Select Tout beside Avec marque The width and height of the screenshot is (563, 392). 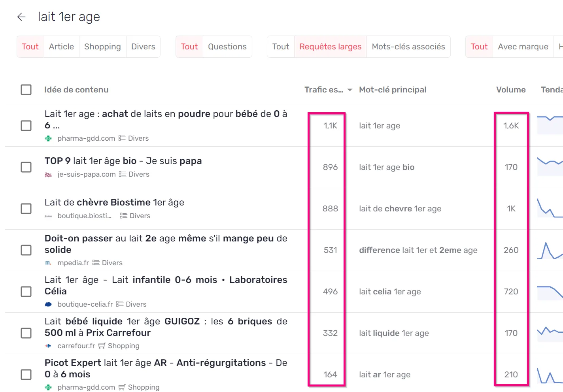click(479, 47)
